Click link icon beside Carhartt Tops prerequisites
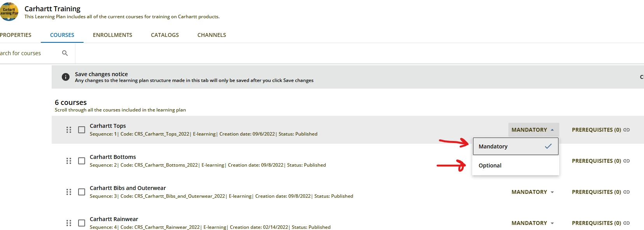The height and width of the screenshot is (230, 644). 627,130
